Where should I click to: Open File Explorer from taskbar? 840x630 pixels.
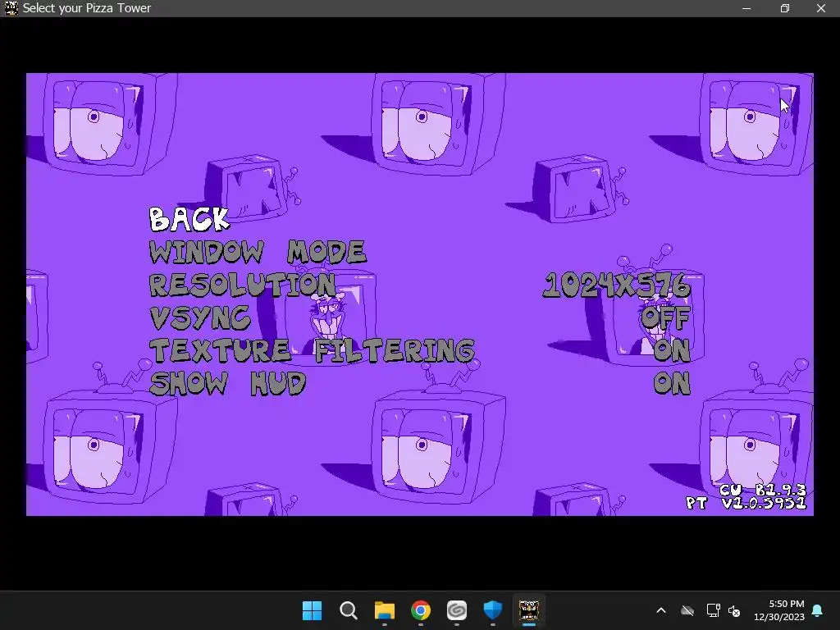click(x=384, y=610)
